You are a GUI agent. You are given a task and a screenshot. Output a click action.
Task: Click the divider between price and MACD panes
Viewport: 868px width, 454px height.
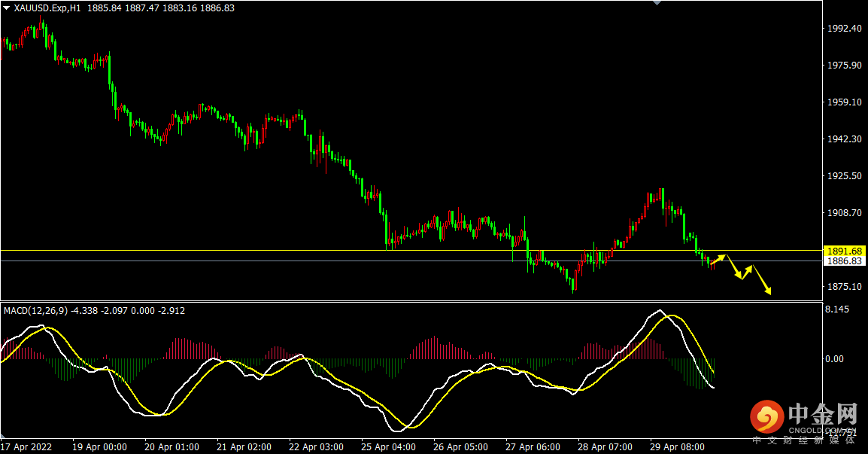pyautogui.click(x=411, y=302)
